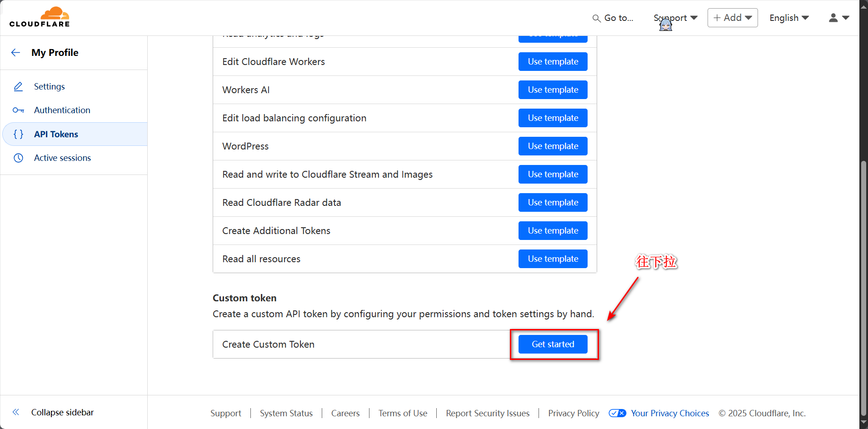The image size is (868, 429).
Task: Click the Cloudflare logo
Action: (x=40, y=17)
